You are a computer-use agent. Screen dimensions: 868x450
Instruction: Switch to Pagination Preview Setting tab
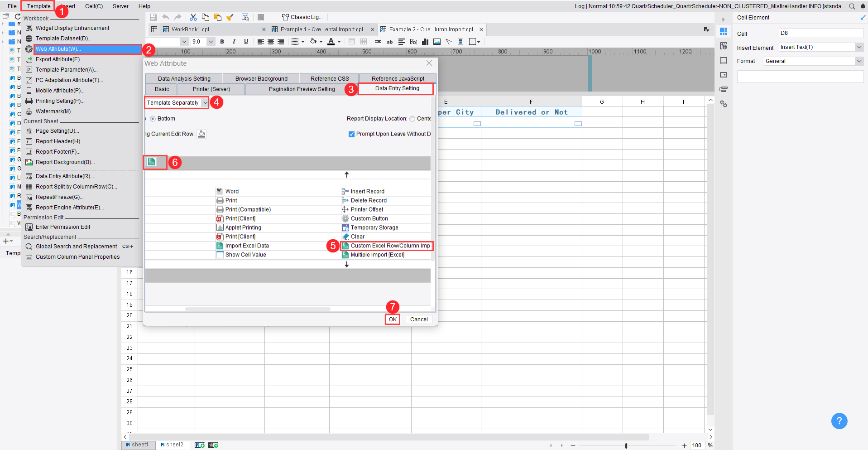tap(302, 89)
